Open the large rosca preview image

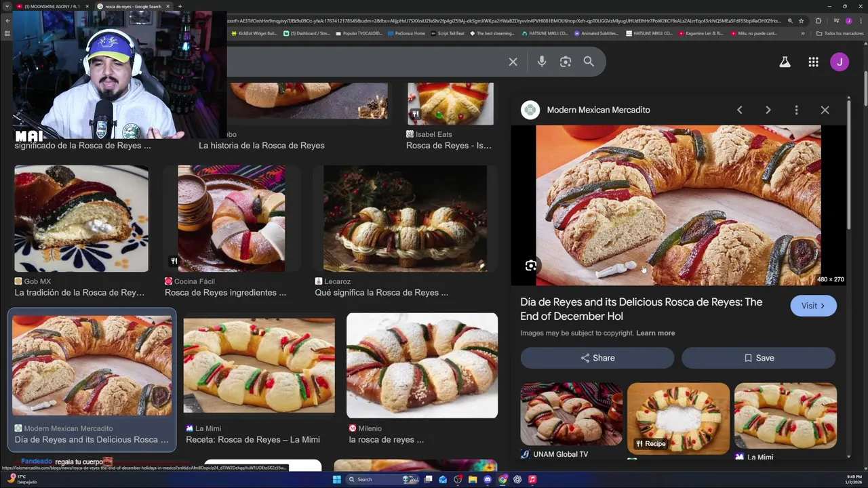(678, 205)
